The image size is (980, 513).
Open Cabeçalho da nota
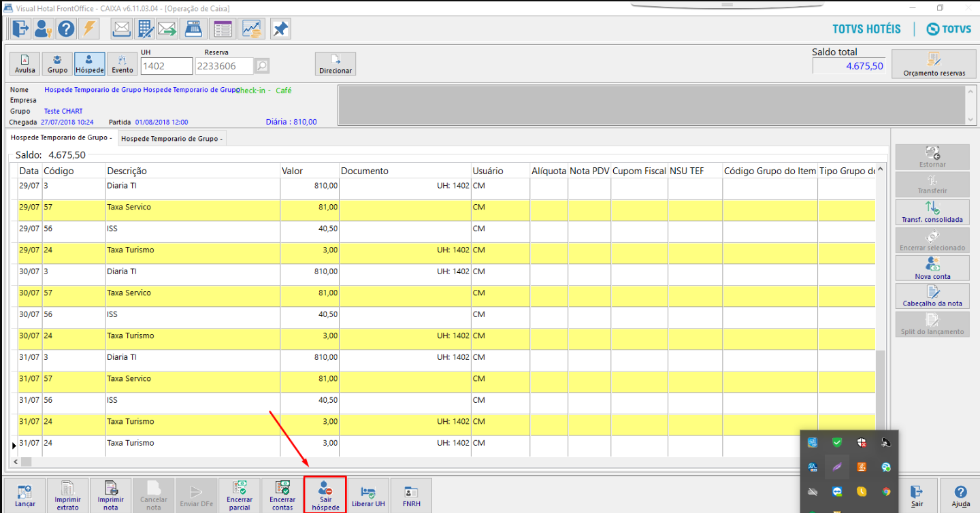[932, 296]
